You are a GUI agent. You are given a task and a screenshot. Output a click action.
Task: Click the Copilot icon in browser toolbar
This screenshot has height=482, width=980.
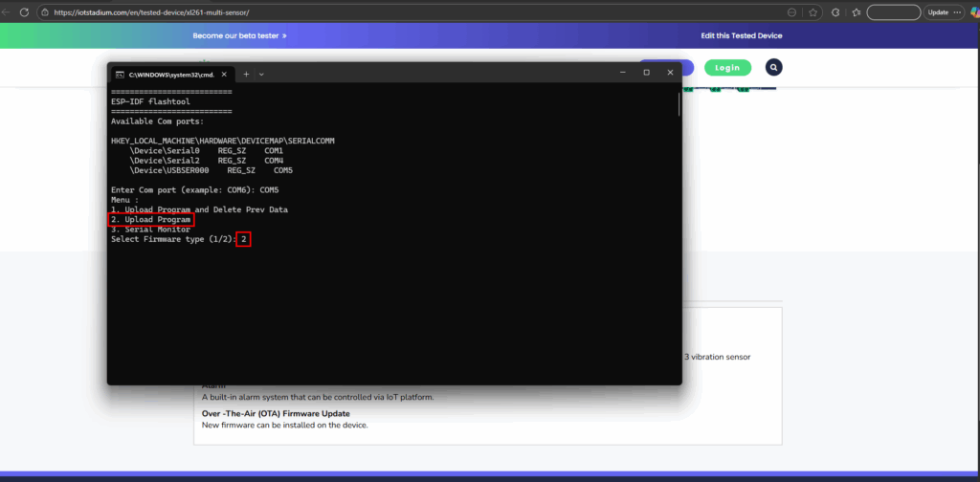click(974, 12)
